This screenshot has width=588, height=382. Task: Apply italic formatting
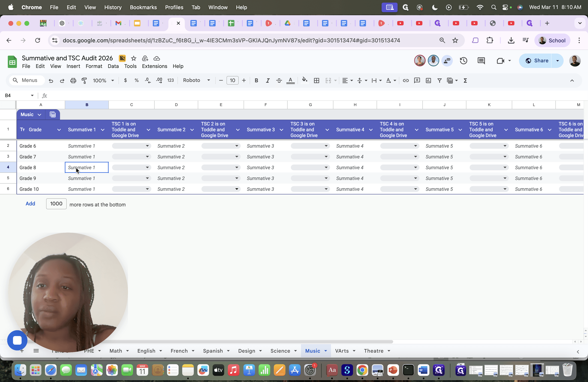coord(268,81)
